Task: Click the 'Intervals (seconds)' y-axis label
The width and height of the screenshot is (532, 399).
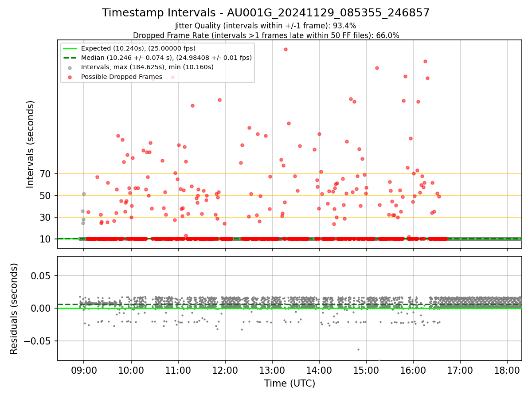Action: tap(31, 144)
